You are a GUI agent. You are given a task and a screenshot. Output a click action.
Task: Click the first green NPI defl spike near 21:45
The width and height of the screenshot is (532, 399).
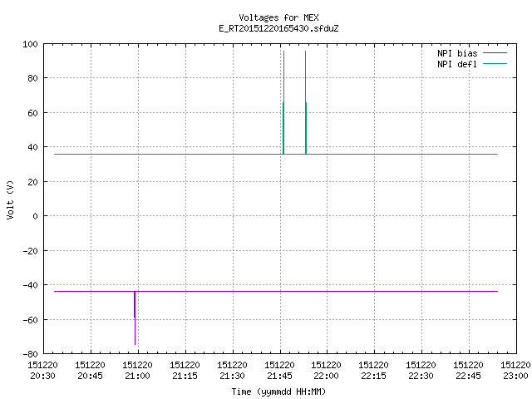(x=283, y=102)
